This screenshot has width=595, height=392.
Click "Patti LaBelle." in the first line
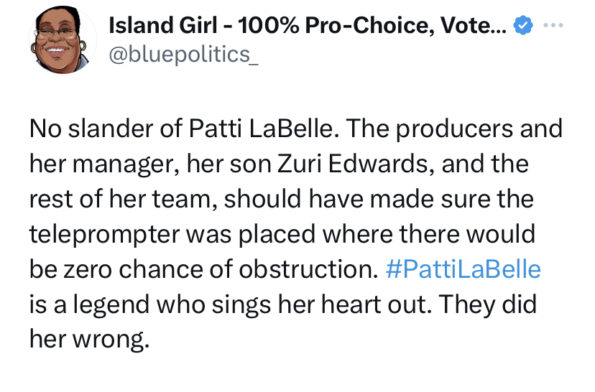pyautogui.click(x=263, y=129)
